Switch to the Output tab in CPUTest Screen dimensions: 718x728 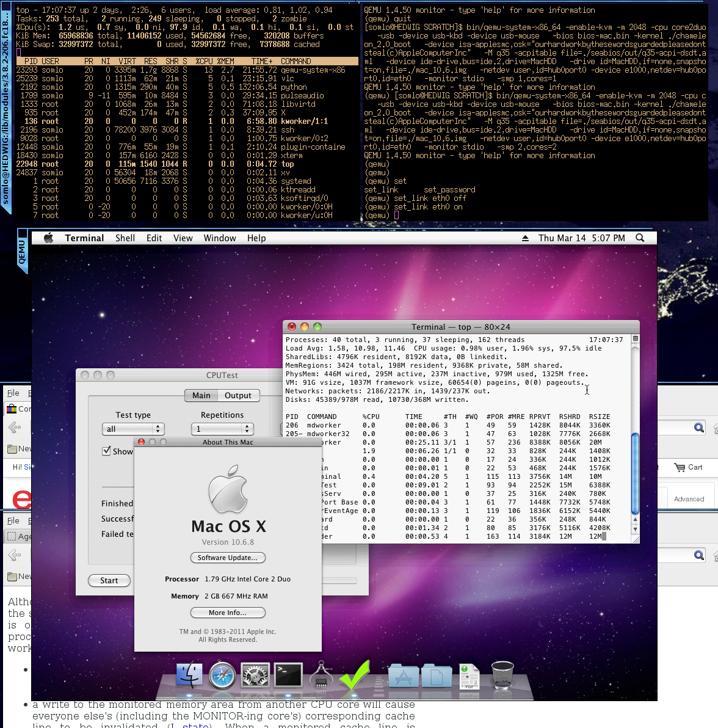pos(238,396)
